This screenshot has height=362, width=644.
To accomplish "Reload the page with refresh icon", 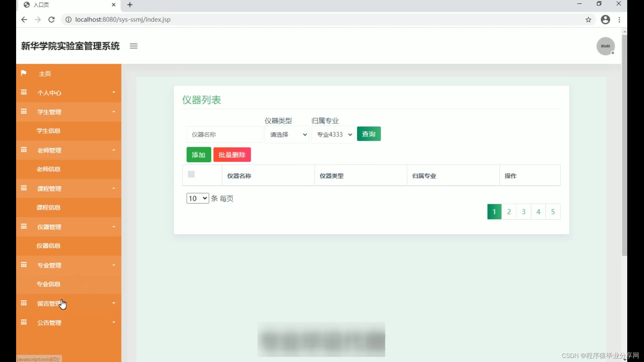I will (x=51, y=19).
